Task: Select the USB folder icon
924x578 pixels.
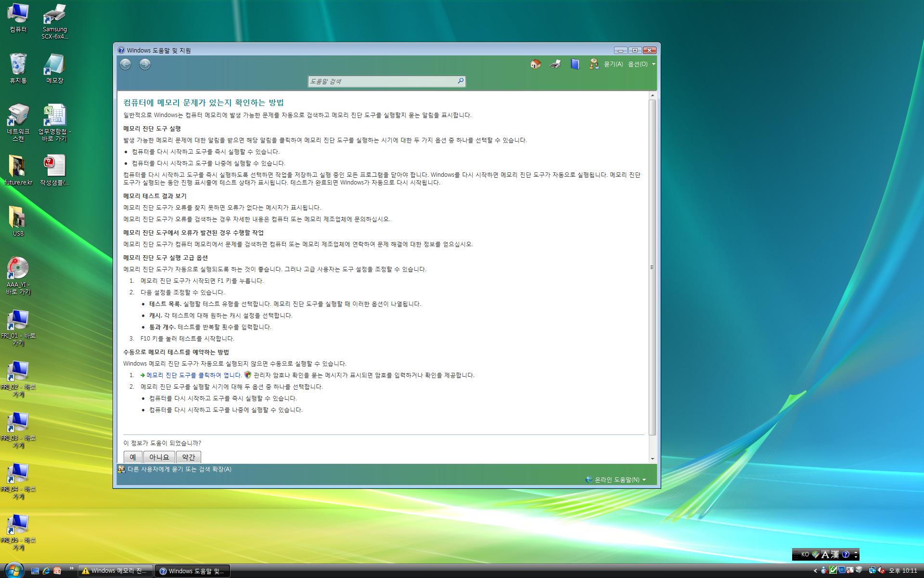Action: (x=18, y=222)
